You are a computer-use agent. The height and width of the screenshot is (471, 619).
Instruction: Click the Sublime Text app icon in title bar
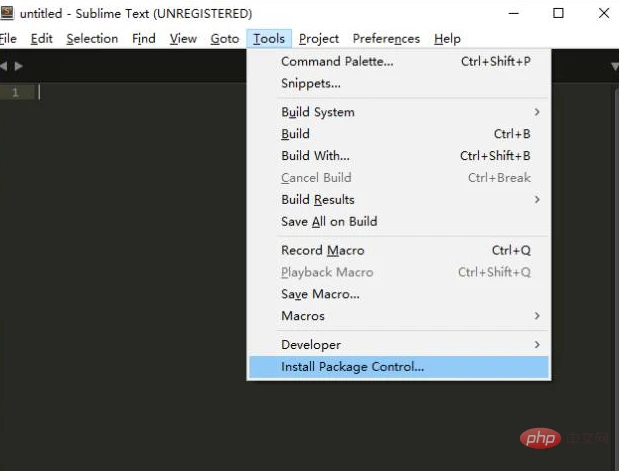(7, 13)
